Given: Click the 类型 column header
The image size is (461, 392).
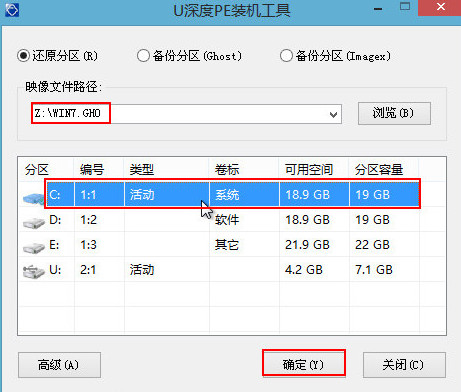Looking at the screenshot, I should click(x=142, y=170).
